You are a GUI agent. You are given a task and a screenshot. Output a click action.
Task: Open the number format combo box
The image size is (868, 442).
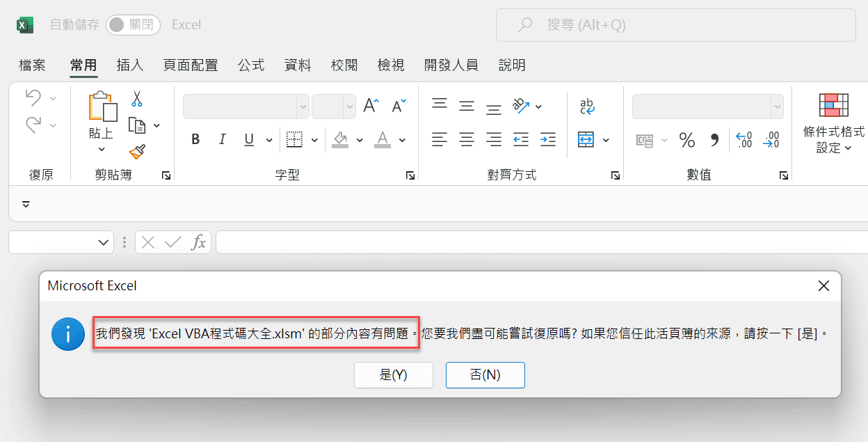point(707,106)
